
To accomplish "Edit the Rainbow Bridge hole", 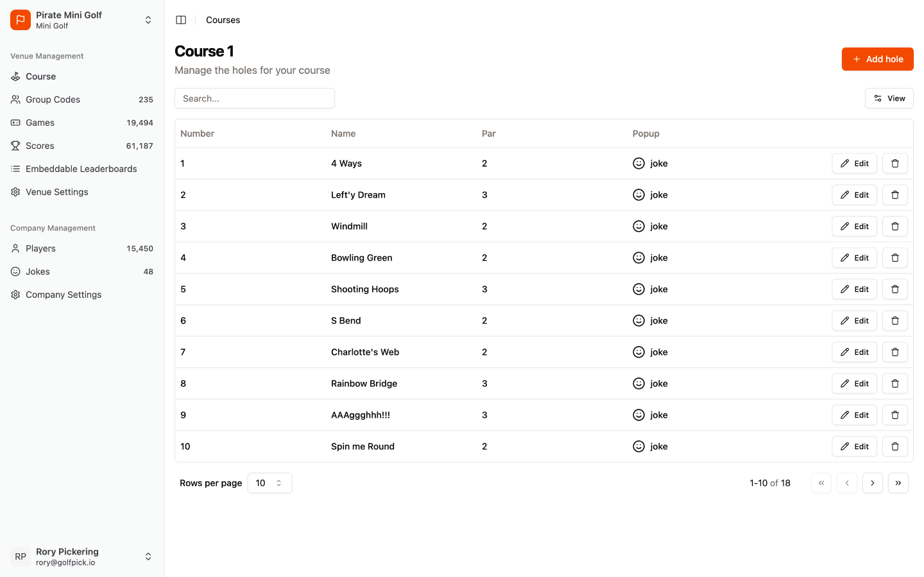I will (854, 383).
